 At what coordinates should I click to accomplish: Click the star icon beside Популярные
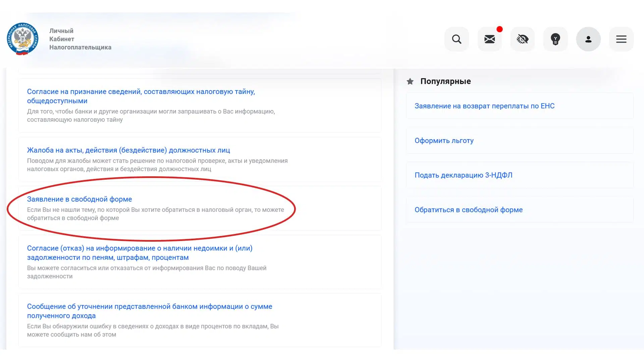[x=410, y=81]
